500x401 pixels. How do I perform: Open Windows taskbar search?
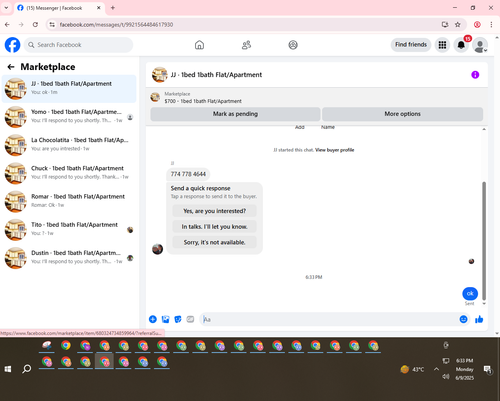tap(27, 369)
